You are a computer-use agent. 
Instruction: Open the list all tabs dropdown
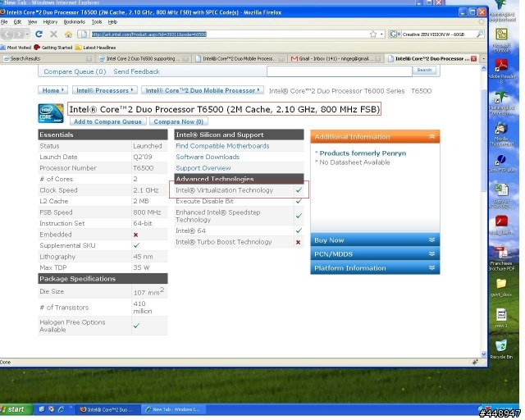[x=483, y=58]
